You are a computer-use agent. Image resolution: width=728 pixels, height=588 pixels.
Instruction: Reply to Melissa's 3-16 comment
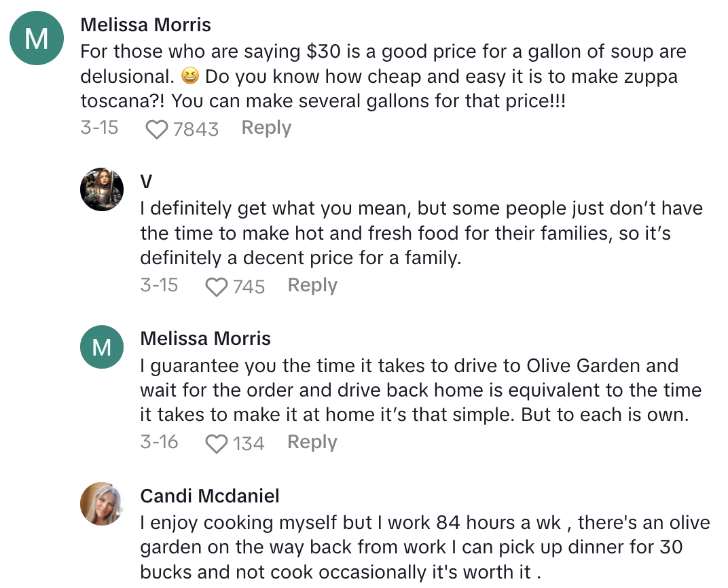coord(312,442)
